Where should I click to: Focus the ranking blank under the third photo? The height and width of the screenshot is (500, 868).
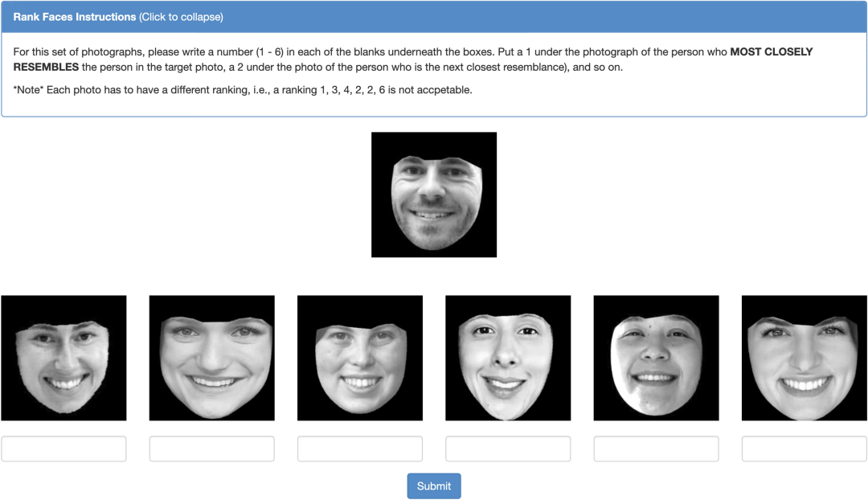(x=360, y=449)
